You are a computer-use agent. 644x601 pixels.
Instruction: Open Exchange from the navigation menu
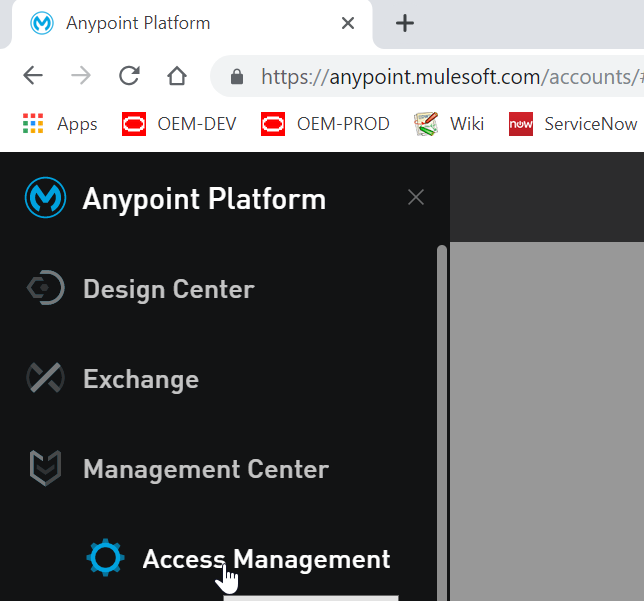(x=141, y=379)
